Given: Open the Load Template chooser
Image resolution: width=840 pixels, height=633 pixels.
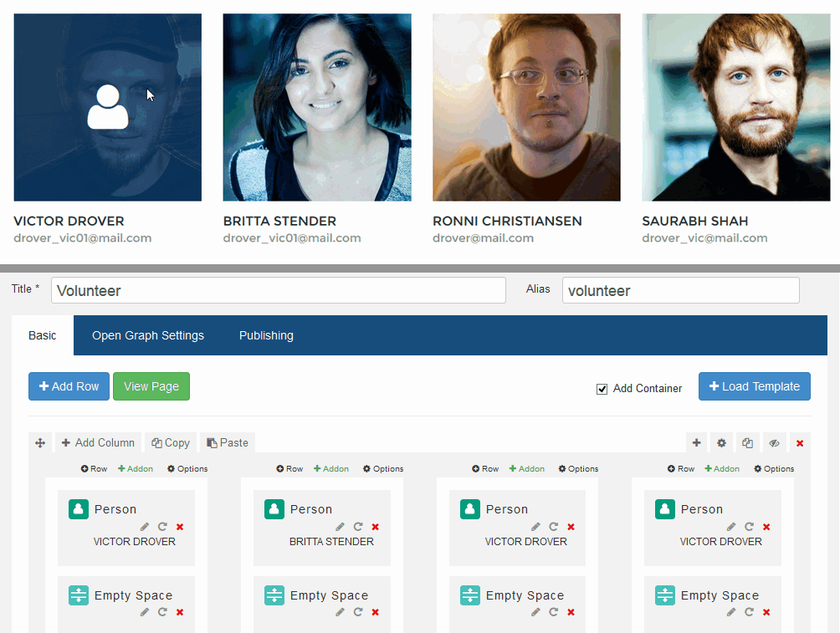Looking at the screenshot, I should click(x=754, y=386).
